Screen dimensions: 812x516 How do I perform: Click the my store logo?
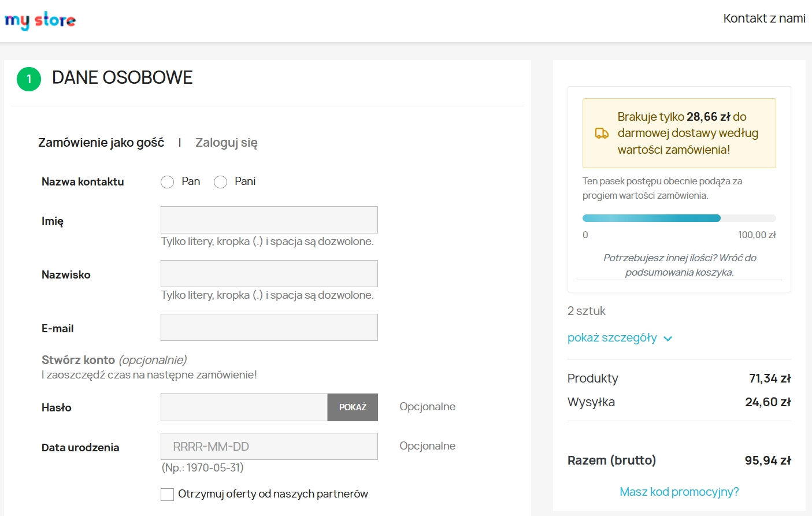pos(40,18)
